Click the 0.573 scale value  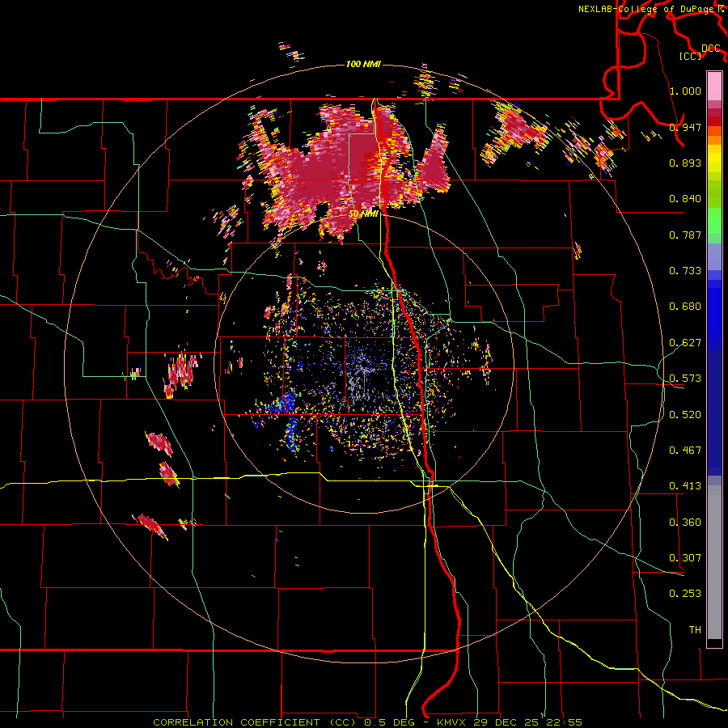coord(685,379)
